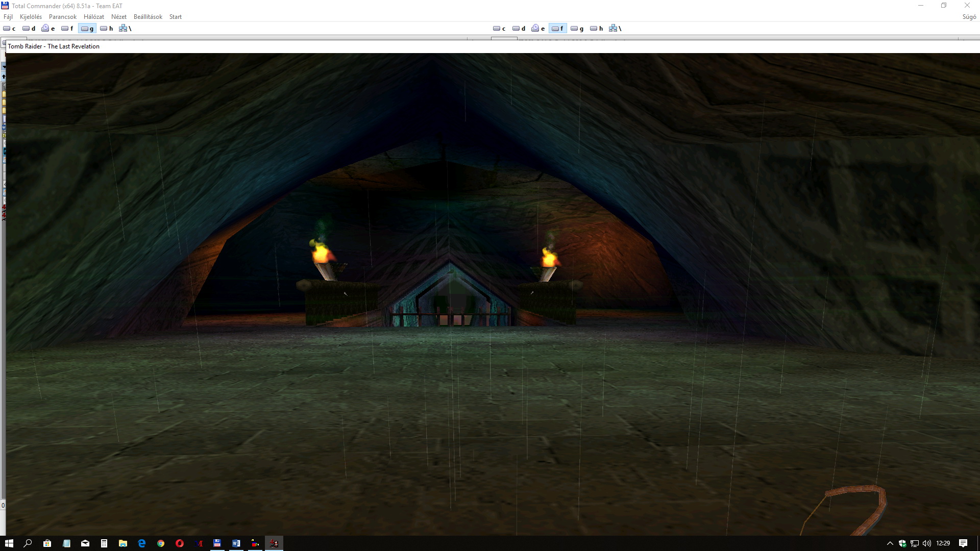Open the Súgó help menu

[x=969, y=17]
